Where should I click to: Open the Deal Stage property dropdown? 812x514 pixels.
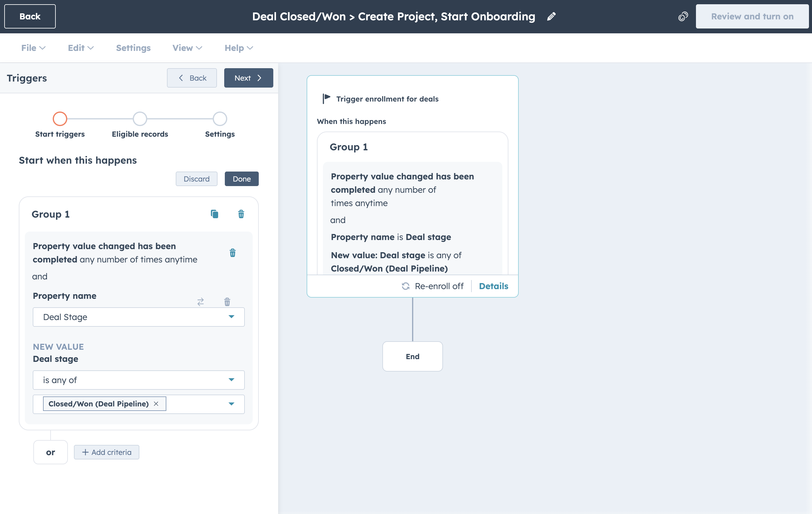pyautogui.click(x=138, y=317)
